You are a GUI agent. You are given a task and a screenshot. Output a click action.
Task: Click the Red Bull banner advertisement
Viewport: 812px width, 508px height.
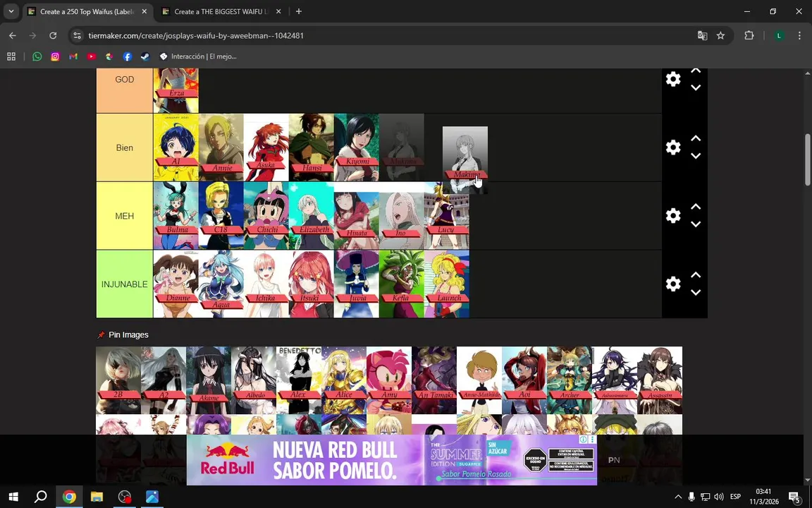(x=391, y=460)
